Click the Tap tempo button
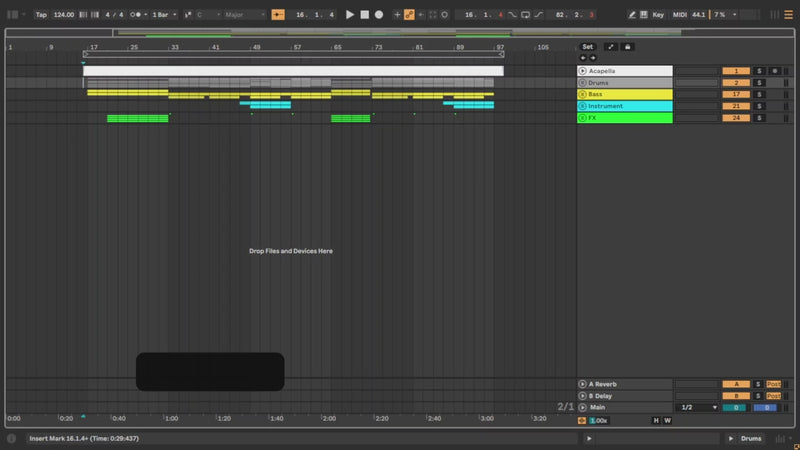The image size is (800, 450). click(x=41, y=15)
